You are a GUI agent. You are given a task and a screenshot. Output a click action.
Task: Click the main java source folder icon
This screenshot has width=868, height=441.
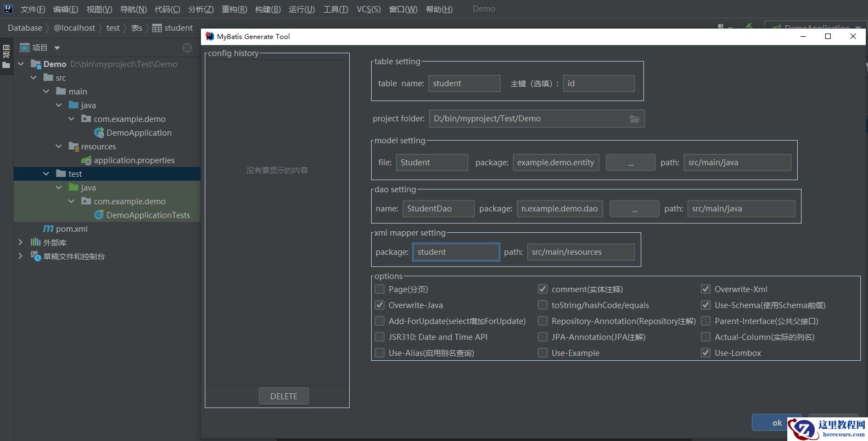74,105
